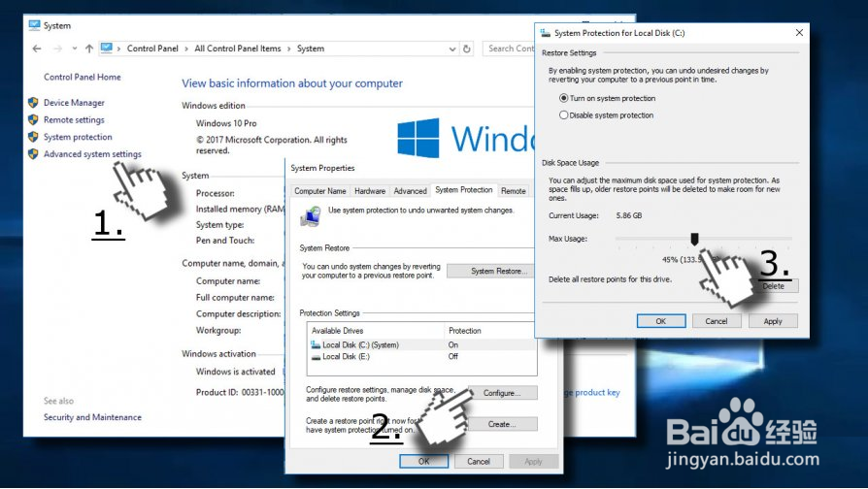Open the Security and Maintenance link
Screen dimensions: 868x489
click(x=92, y=417)
